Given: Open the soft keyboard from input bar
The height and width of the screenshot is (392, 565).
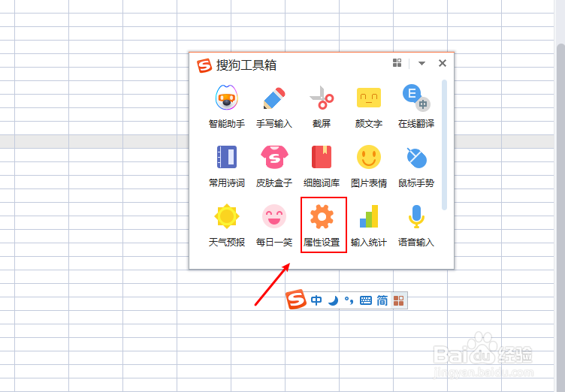Looking at the screenshot, I should (366, 300).
